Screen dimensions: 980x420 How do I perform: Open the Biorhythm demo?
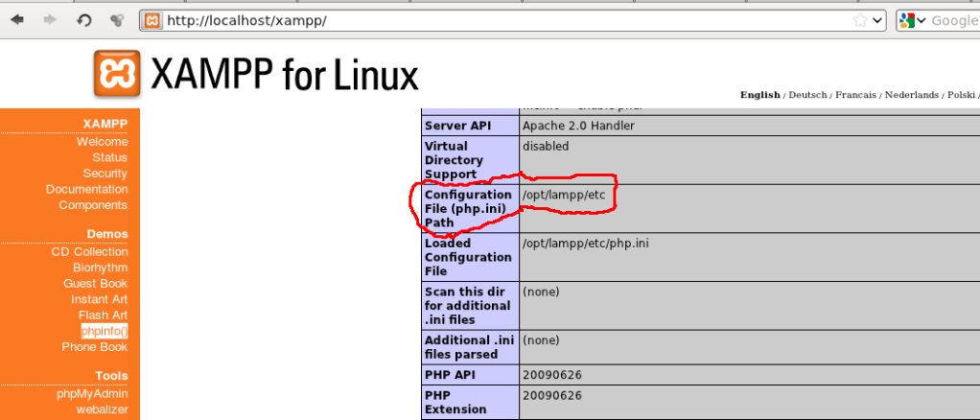[100, 268]
